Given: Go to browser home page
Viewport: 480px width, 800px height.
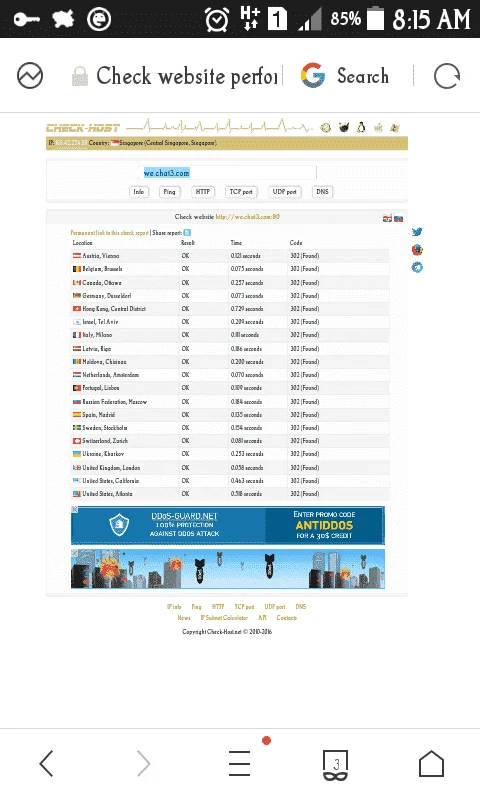Looking at the screenshot, I should [x=432, y=763].
